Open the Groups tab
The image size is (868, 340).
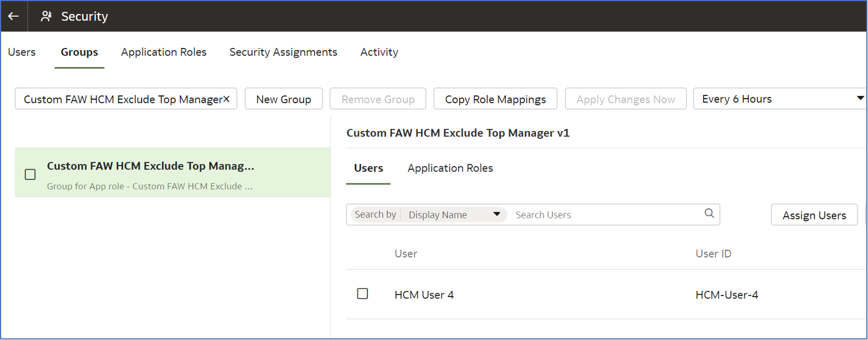click(79, 52)
